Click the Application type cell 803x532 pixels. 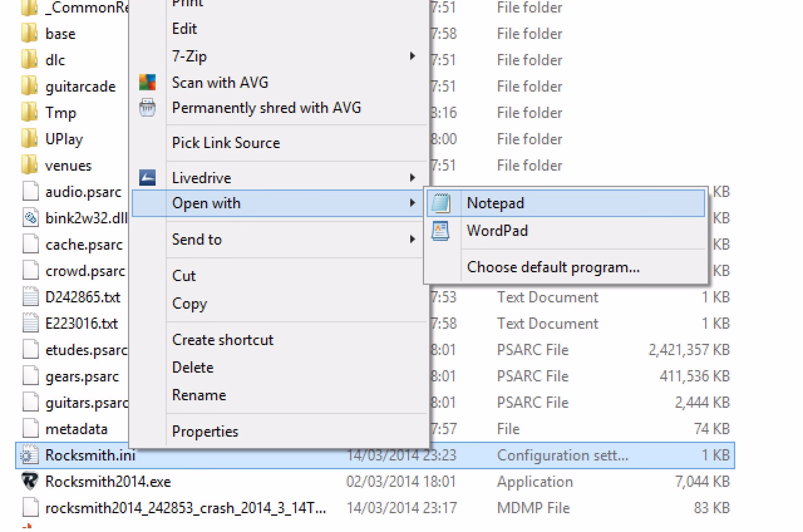click(x=535, y=482)
